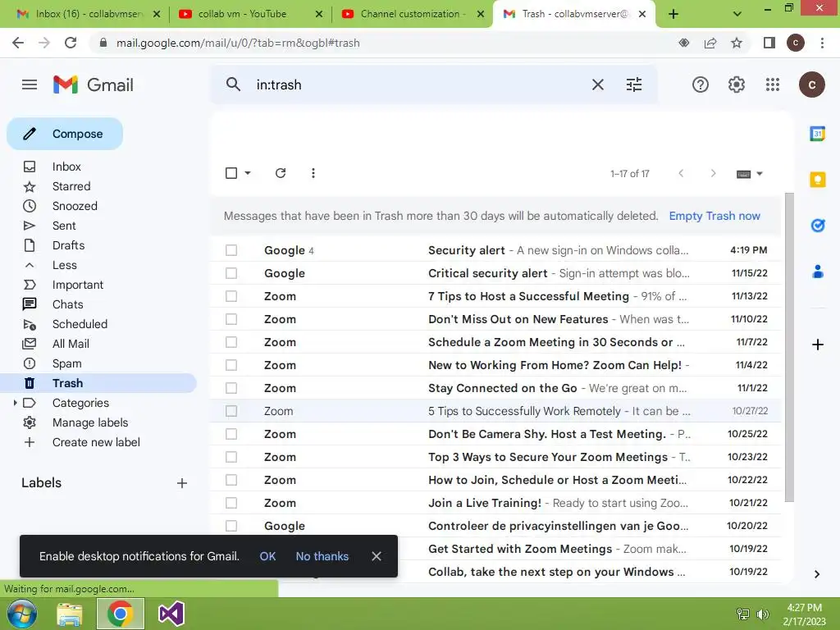Switch to Channel customization tab

[x=413, y=14]
